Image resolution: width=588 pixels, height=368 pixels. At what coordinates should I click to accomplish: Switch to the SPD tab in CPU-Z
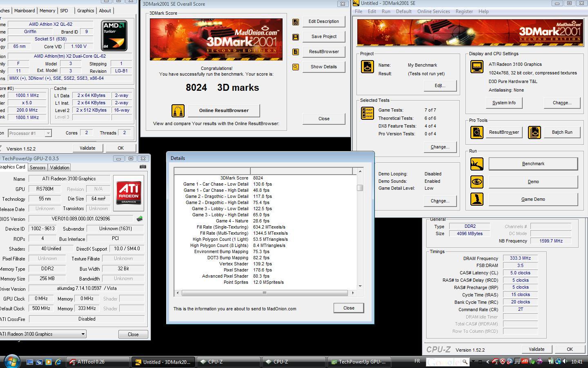64,11
